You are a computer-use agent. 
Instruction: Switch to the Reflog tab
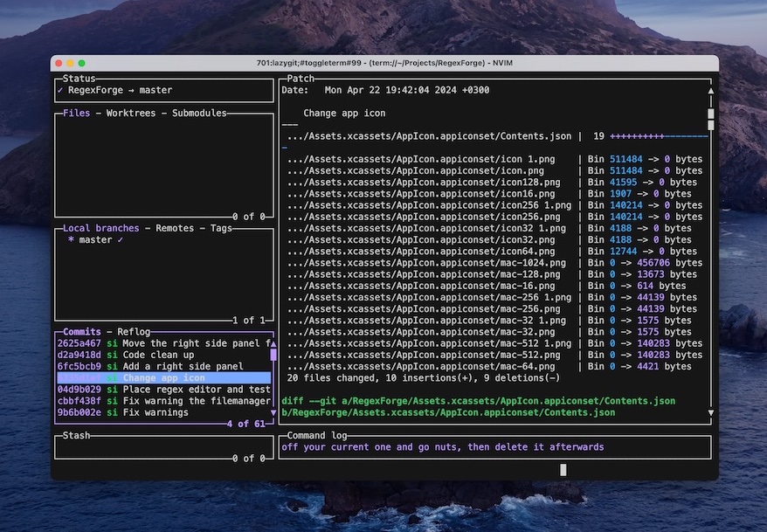pos(134,332)
